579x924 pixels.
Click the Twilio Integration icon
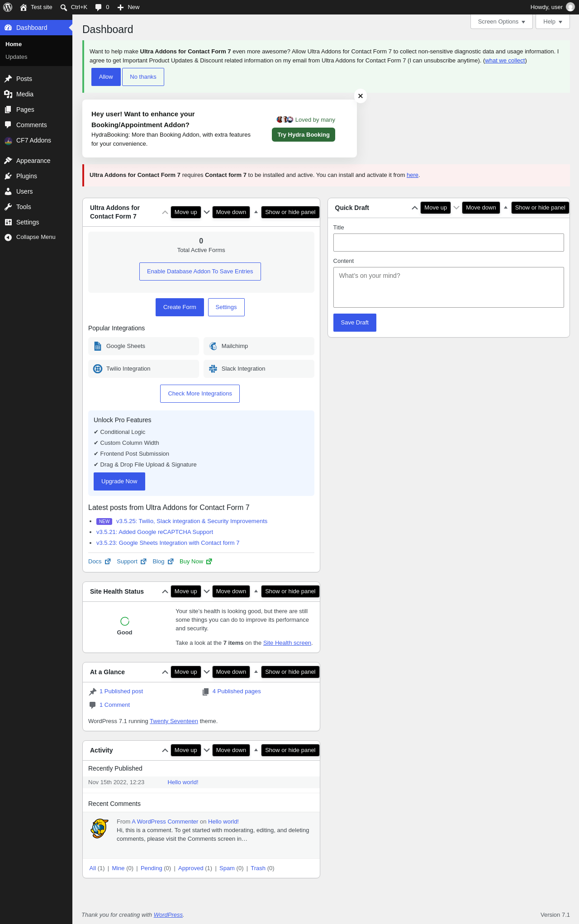tap(98, 369)
